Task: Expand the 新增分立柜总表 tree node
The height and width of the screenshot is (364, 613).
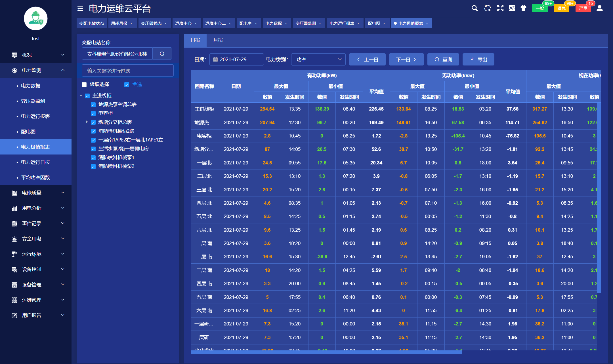Action: coord(87,122)
